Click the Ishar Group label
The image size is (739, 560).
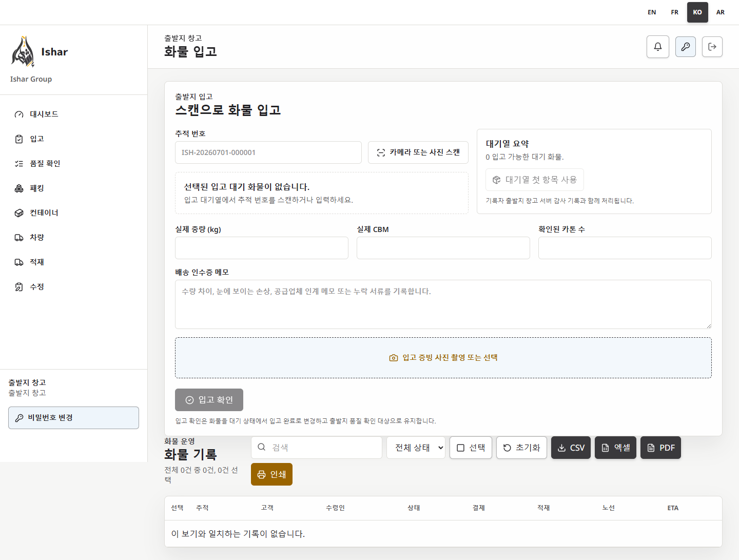click(x=31, y=79)
